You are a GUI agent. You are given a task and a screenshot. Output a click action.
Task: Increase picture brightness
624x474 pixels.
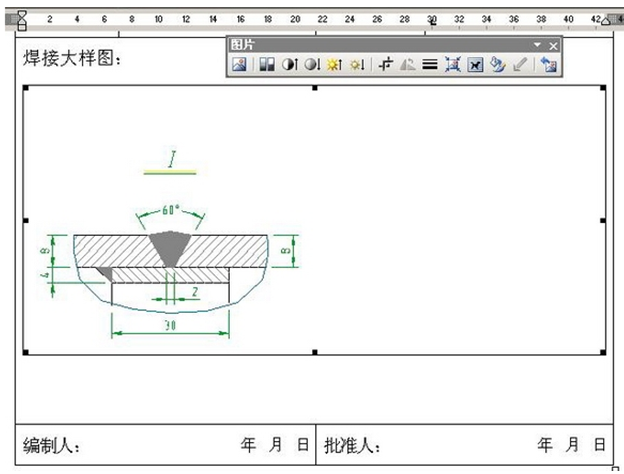[x=334, y=64]
